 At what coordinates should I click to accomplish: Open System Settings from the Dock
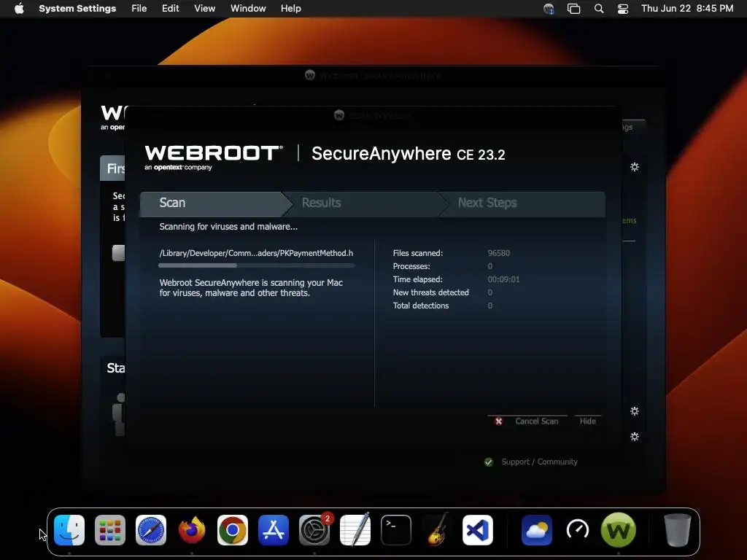coord(314,530)
